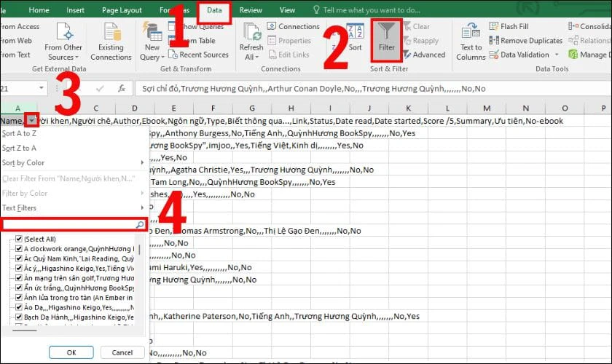612x364 pixels.
Task: Import data From Access
Action: pyautogui.click(x=20, y=26)
